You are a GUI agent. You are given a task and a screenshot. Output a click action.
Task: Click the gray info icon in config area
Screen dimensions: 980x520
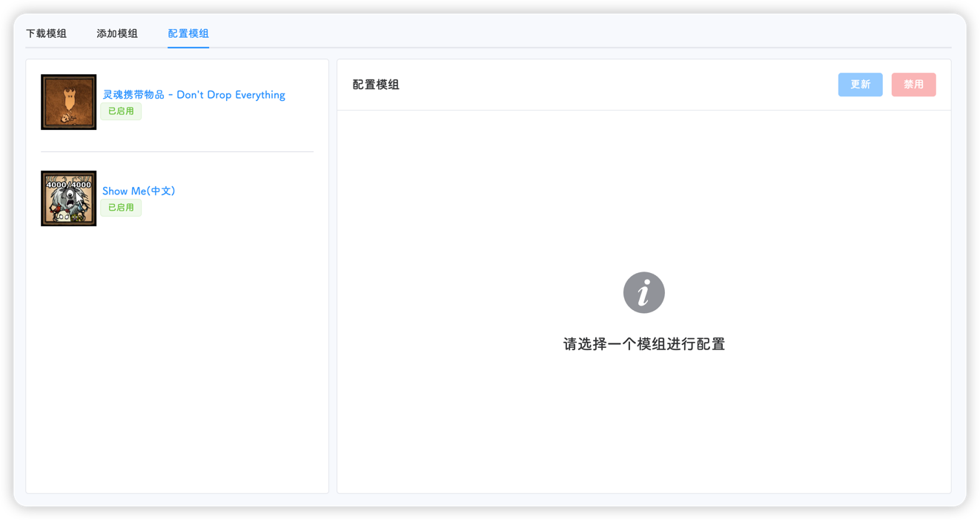(x=643, y=292)
